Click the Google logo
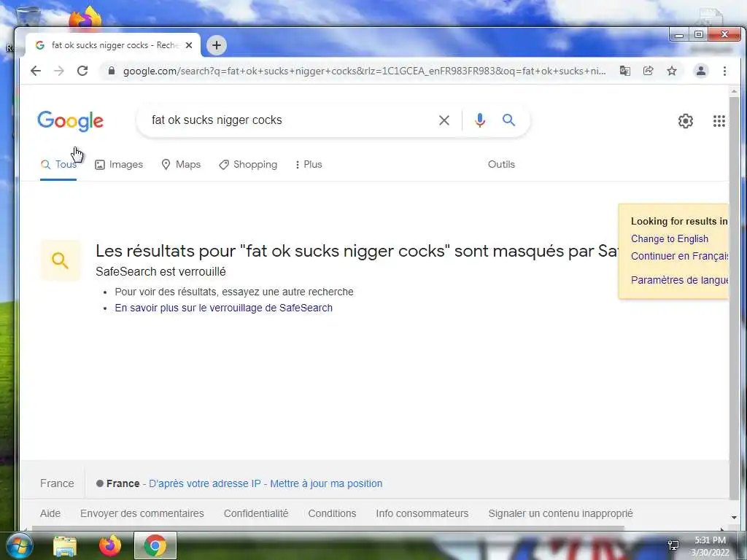 click(x=71, y=121)
